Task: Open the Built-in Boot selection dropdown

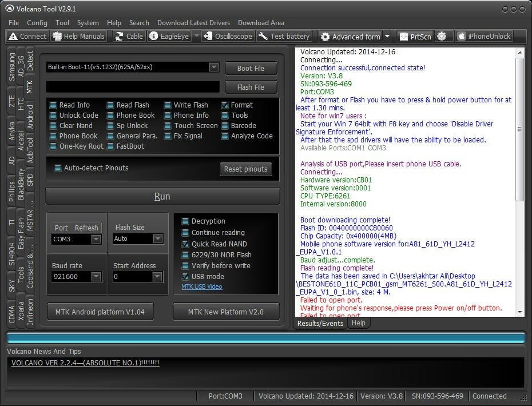Action: coord(214,67)
